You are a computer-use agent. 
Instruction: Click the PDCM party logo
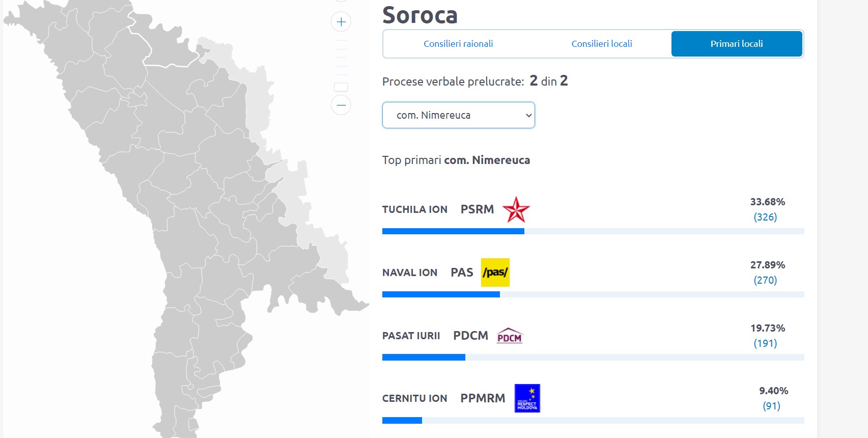[x=510, y=336]
